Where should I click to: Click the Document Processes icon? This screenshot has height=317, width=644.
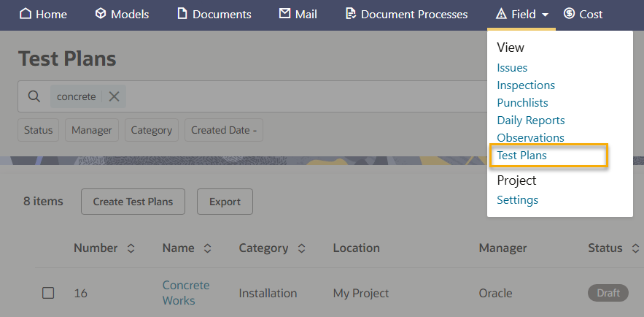tap(351, 14)
